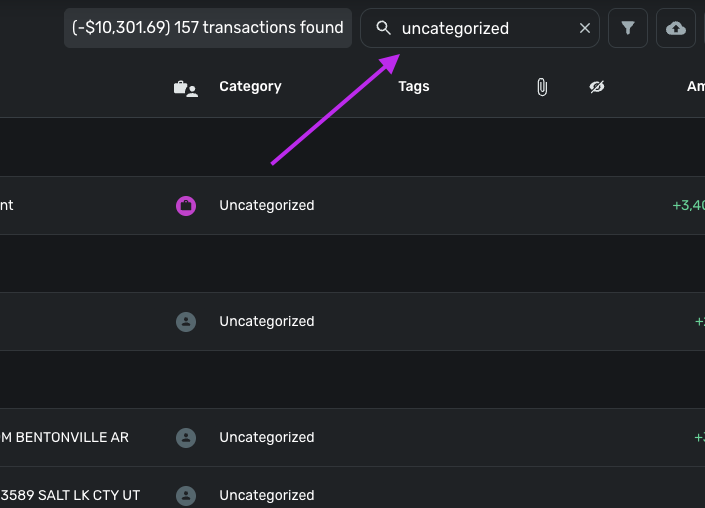Image resolution: width=705 pixels, height=508 pixels.
Task: Click inside the 'uncategorized' search field
Action: click(480, 28)
